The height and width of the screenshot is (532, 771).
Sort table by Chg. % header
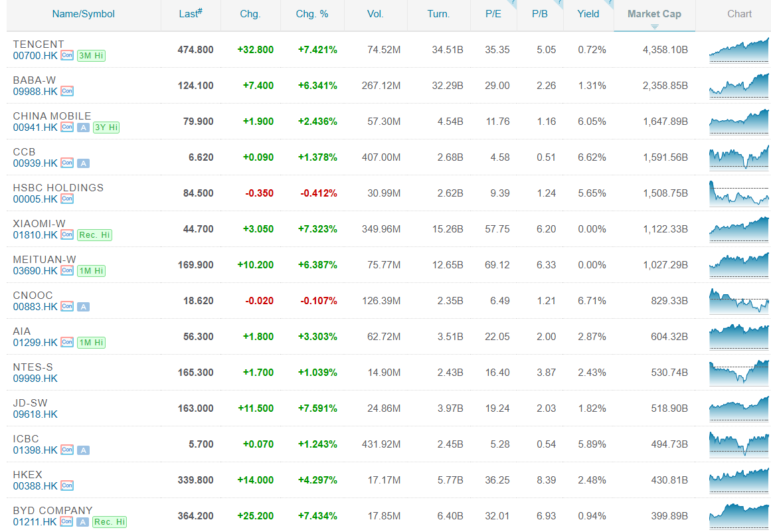click(x=311, y=14)
